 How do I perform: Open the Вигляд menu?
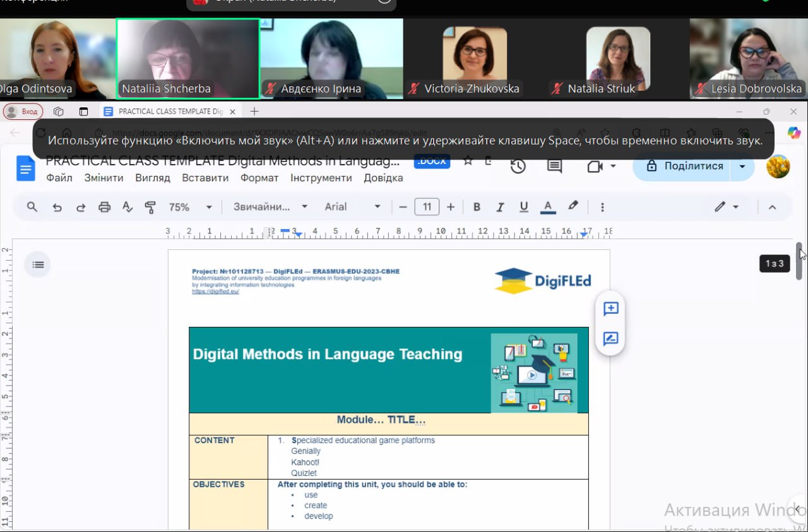click(x=153, y=178)
